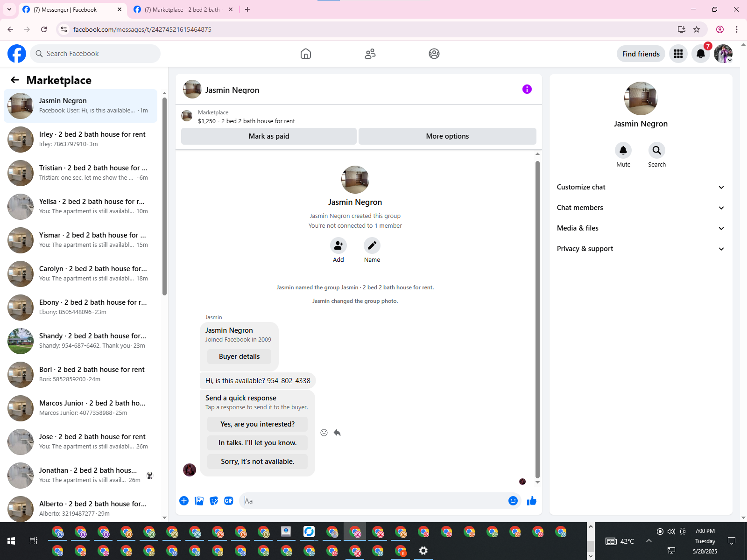This screenshot has width=747, height=560.
Task: Open site information icon in address bar
Action: pos(64,29)
